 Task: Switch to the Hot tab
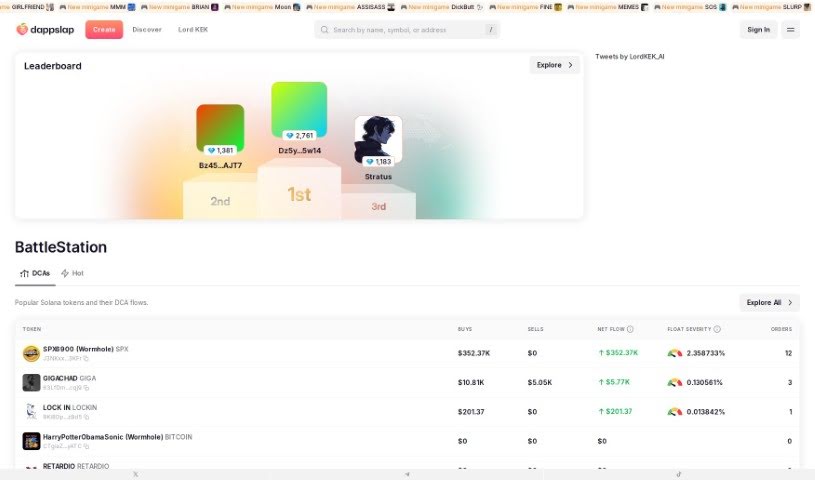(72, 274)
